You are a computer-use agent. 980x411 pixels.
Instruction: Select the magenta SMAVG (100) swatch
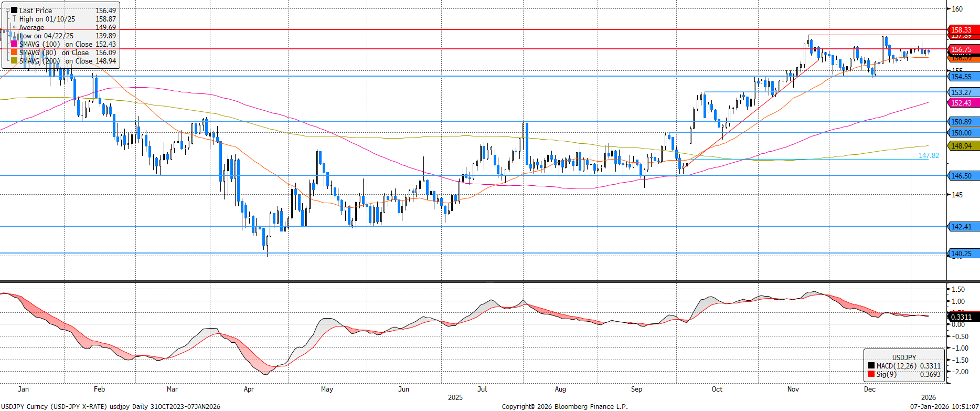click(15, 44)
